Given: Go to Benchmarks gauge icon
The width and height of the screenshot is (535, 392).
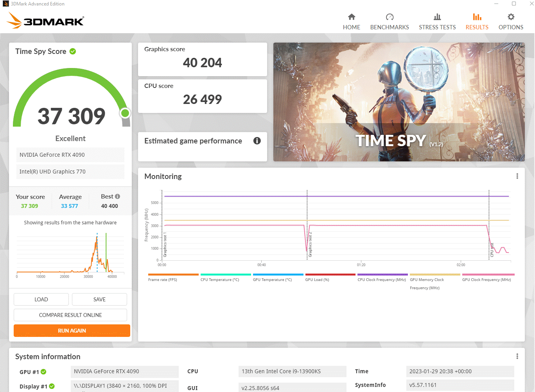Looking at the screenshot, I should [390, 17].
